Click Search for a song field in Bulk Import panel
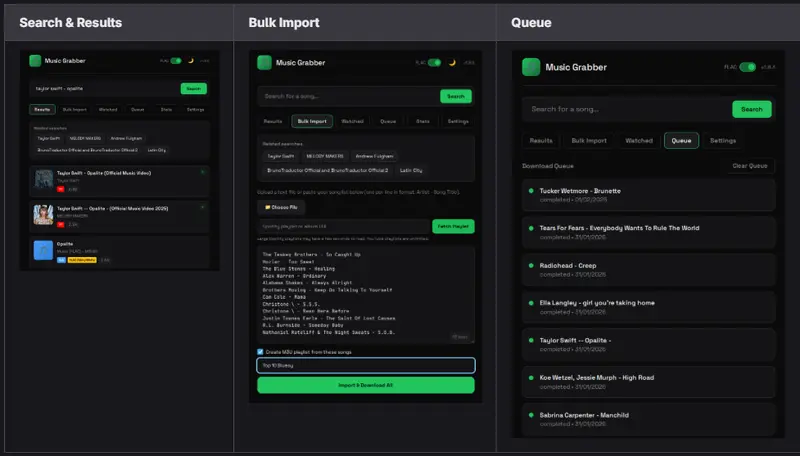Screen dimensions: 800x456 tap(349, 96)
